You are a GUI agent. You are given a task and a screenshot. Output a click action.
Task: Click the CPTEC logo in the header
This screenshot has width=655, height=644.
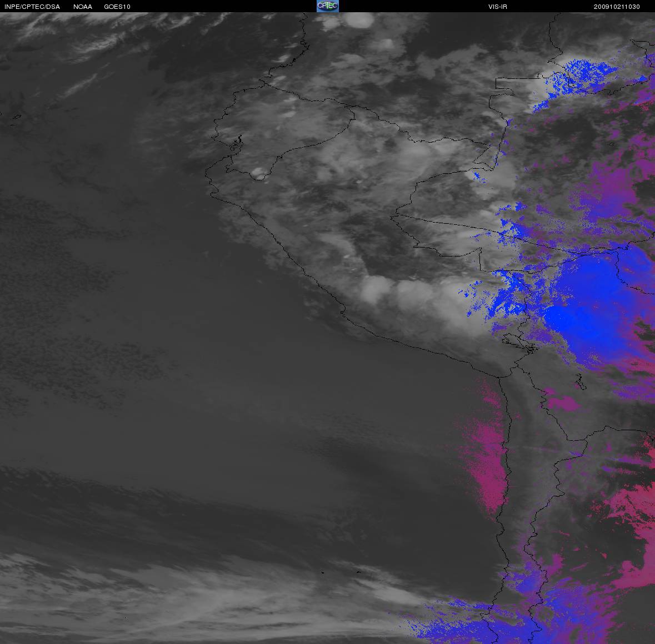coord(327,6)
